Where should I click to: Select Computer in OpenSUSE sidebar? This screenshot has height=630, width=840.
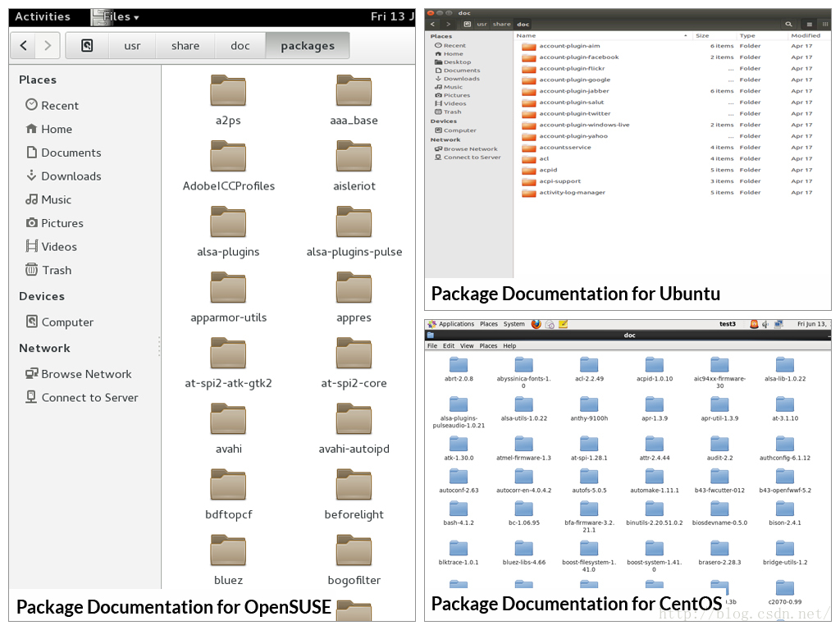coord(59,322)
